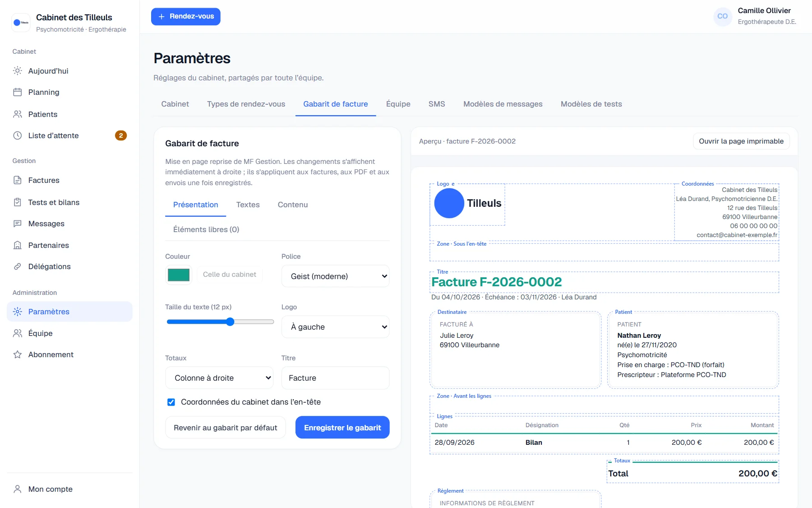Click the Factures document icon

[18, 180]
